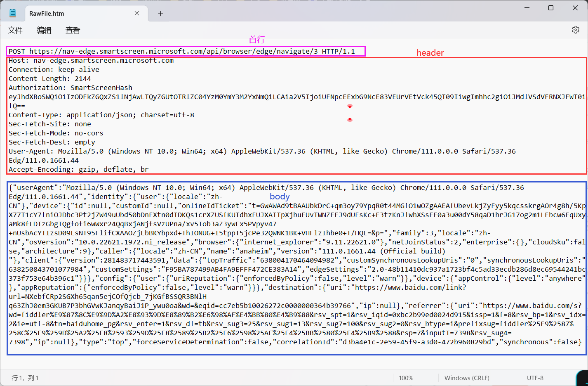Screen dimensions: 588x386
Task: Click the Accept-Encoding: gzip, deflate, br line
Action: (79, 169)
